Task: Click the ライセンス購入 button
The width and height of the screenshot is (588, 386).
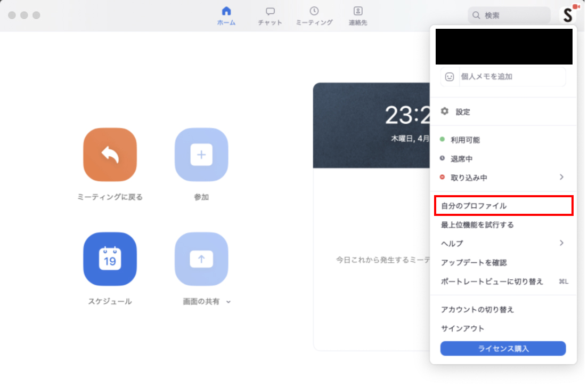Action: tap(503, 349)
